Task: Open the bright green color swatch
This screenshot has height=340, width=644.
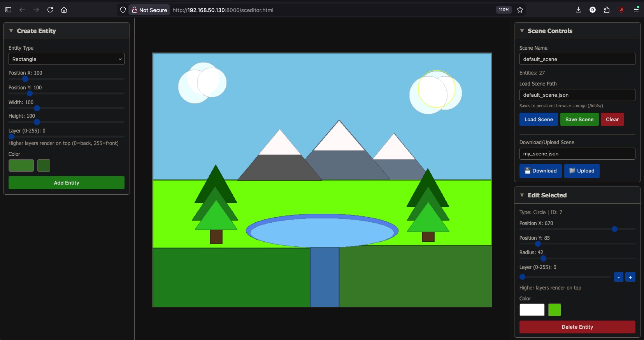Action: click(555, 310)
